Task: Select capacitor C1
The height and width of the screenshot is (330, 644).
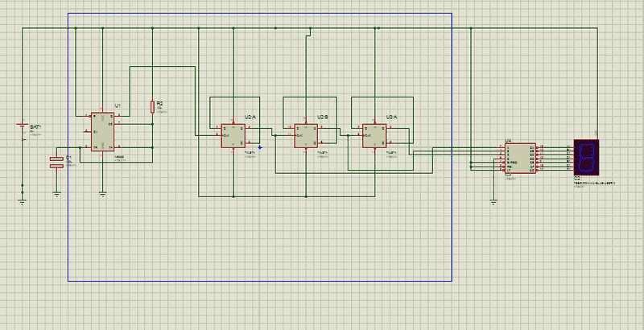Action: coord(56,161)
